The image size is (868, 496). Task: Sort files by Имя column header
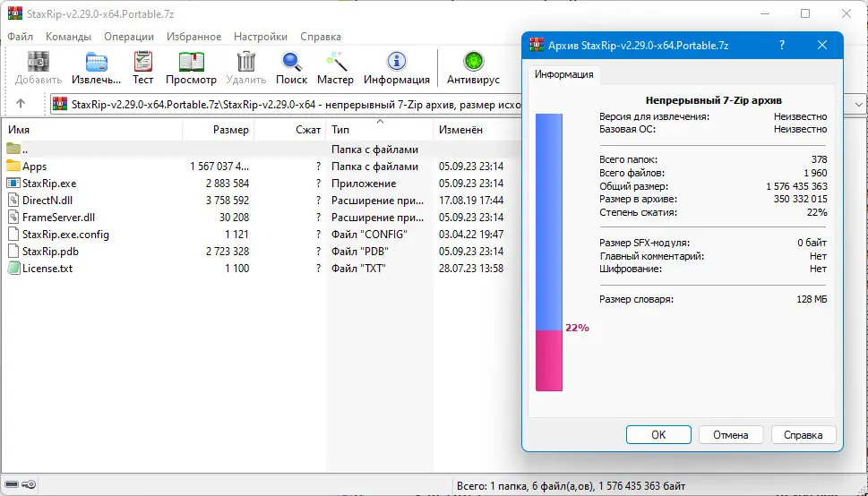[93, 130]
